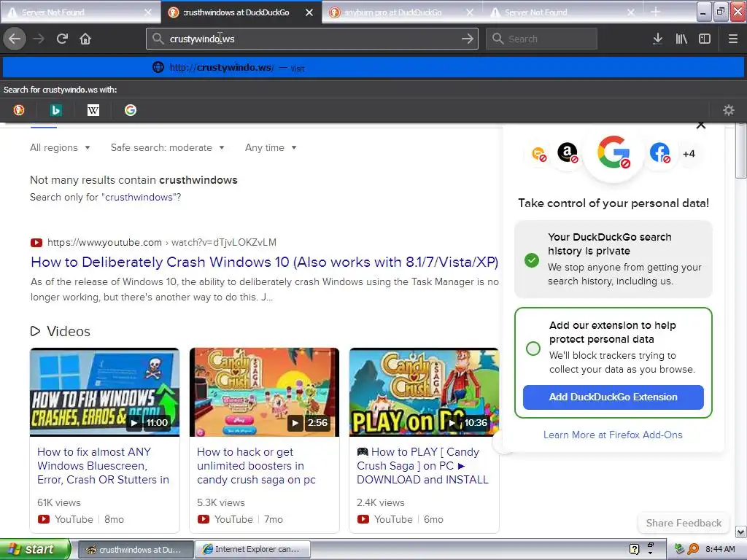The image size is (747, 560).
Task: Expand the All regions dropdown
Action: click(60, 147)
